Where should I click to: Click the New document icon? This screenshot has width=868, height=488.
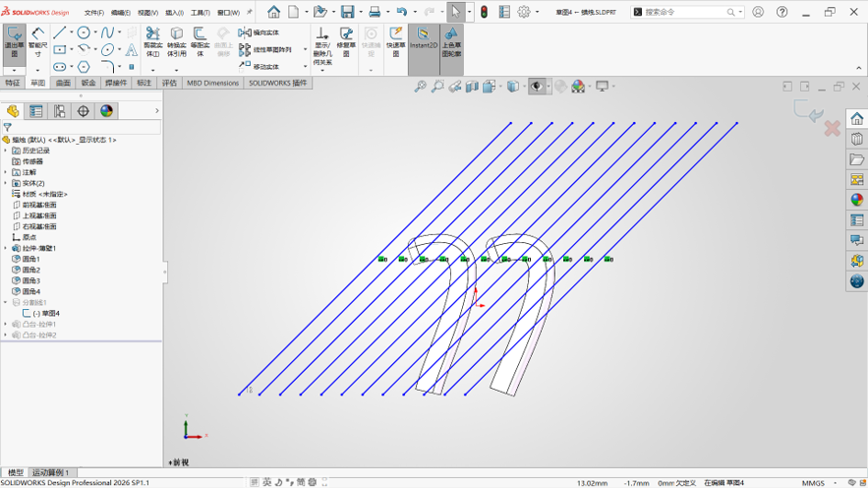pyautogui.click(x=293, y=12)
